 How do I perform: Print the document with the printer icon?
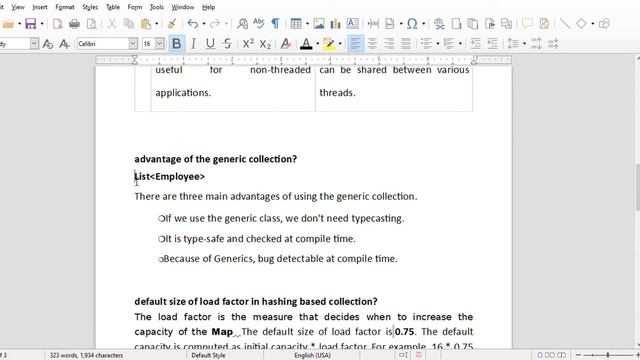[x=74, y=24]
